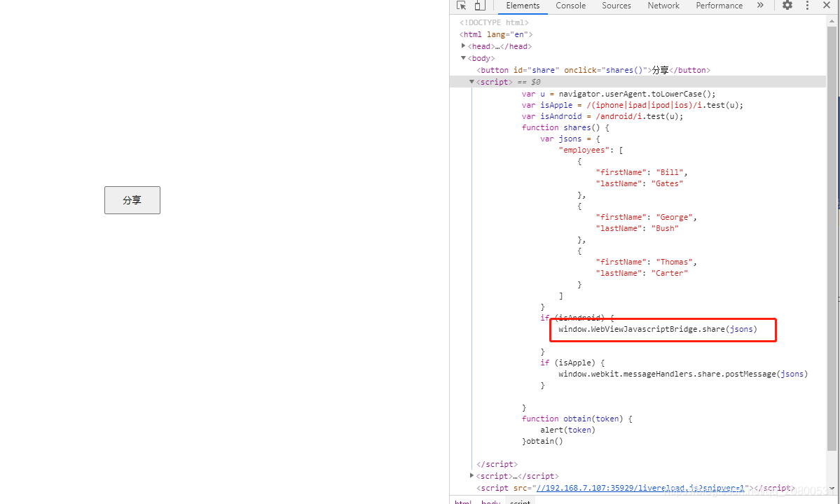Switch to the Console tab
The height and width of the screenshot is (504, 840).
coord(570,6)
